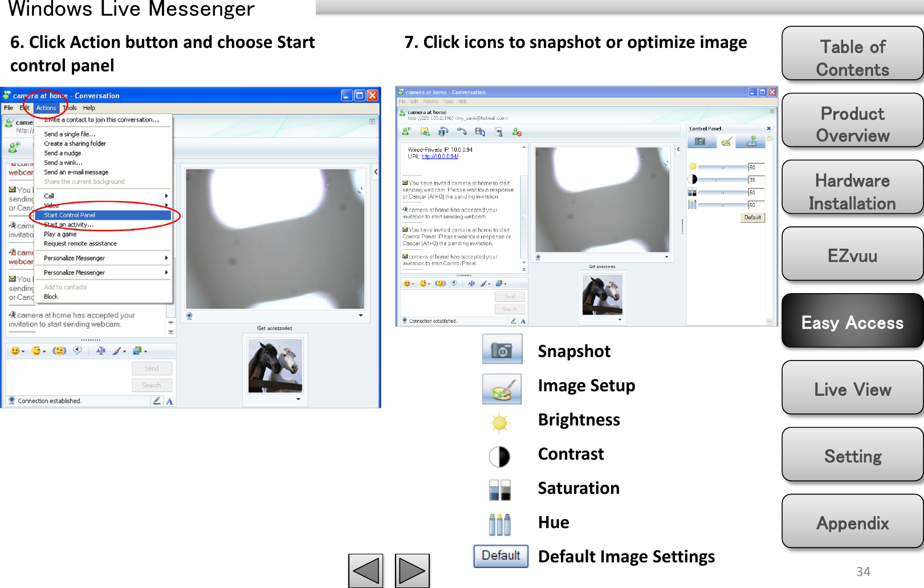Image resolution: width=924 pixels, height=588 pixels.
Task: Click block contact icon in right window toolbar
Action: tap(517, 132)
